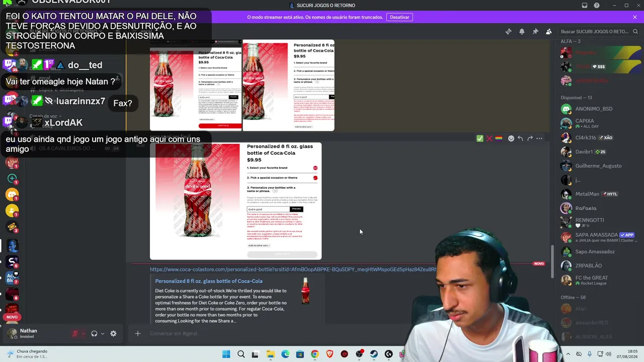644x362 pixels.
Task: Open the Personalized 8 fl oz. embed title link
Action: (x=209, y=281)
